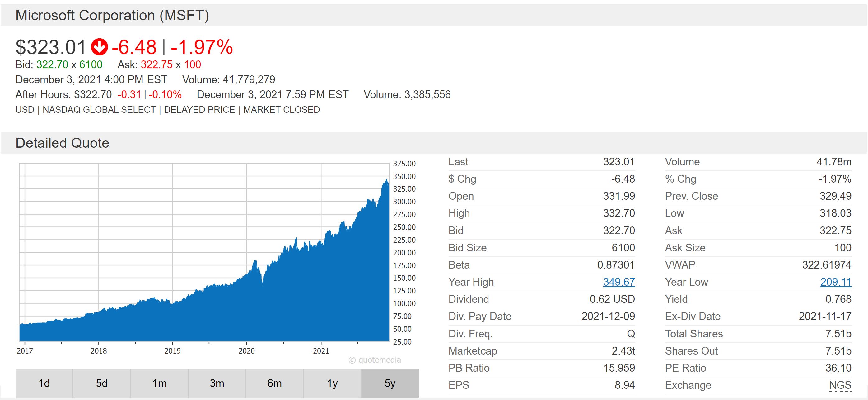Show the 6m chart range
868x400 pixels.
pos(274,383)
